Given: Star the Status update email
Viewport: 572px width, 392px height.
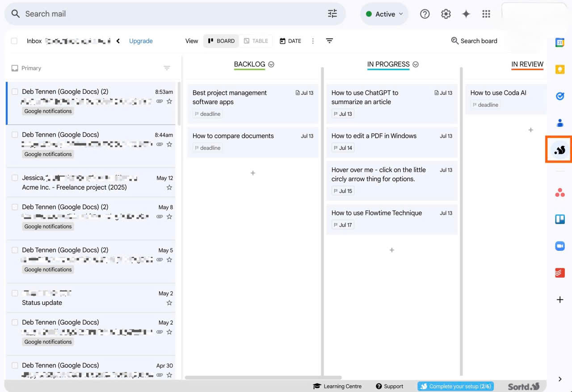Looking at the screenshot, I should click(169, 303).
